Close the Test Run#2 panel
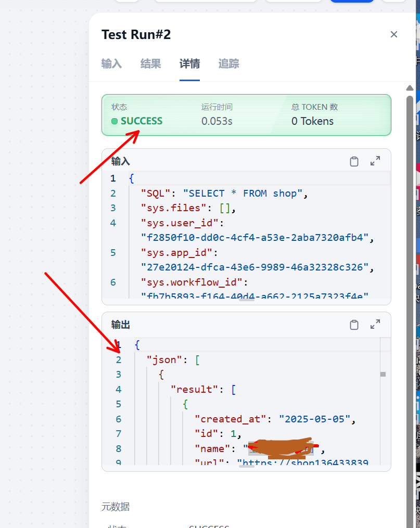This screenshot has width=420, height=528. pos(393,34)
